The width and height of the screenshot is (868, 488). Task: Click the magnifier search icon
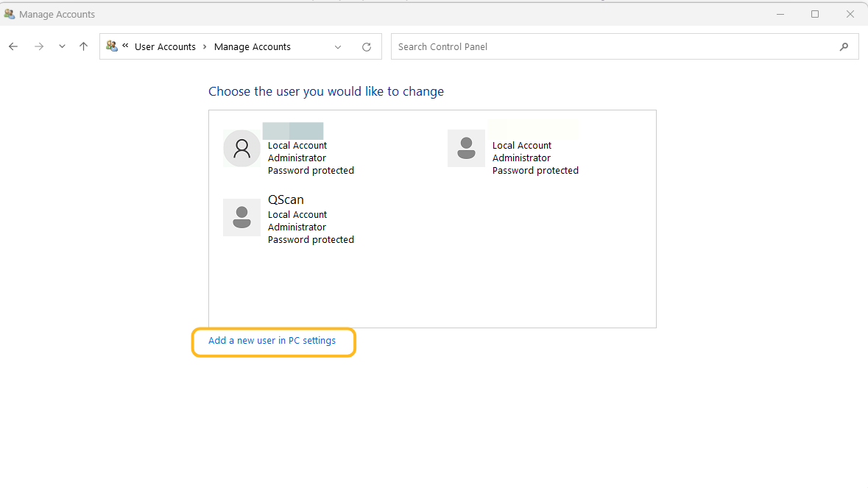coord(844,47)
